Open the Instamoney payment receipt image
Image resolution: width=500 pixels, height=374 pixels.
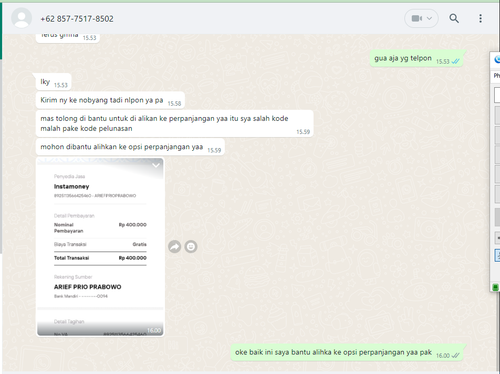(100, 247)
